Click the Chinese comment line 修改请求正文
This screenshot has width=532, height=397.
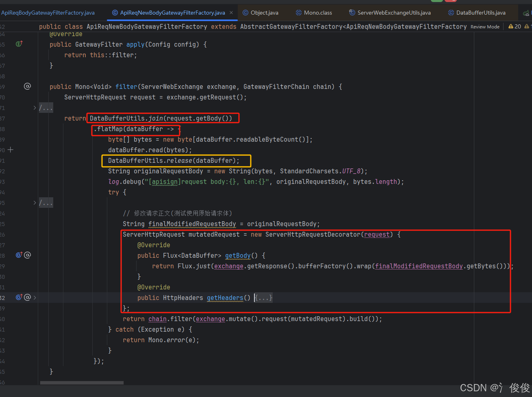[x=177, y=214]
